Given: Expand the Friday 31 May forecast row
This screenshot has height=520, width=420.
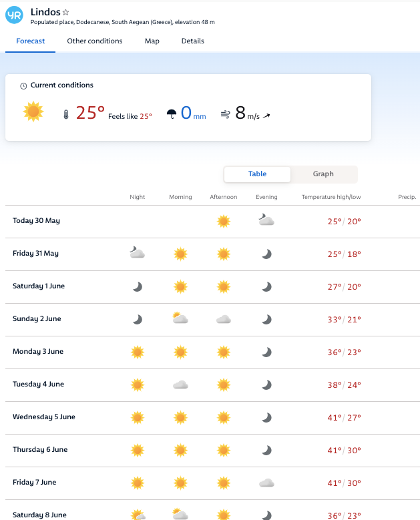Looking at the screenshot, I should [x=36, y=254].
